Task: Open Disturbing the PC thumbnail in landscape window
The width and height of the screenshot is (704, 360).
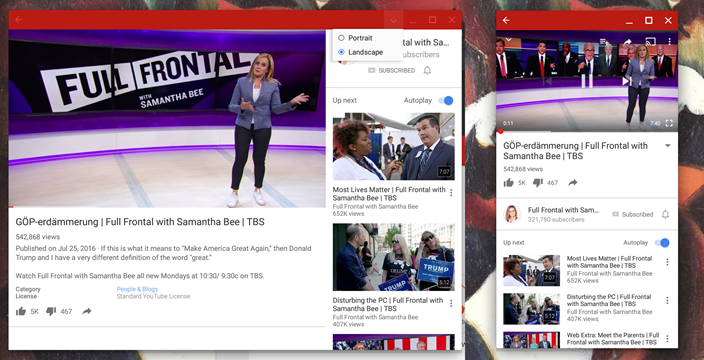Action: pyautogui.click(x=394, y=257)
